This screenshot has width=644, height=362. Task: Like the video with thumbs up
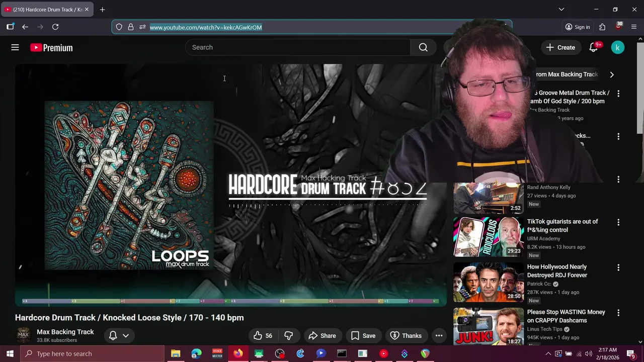pos(263,336)
